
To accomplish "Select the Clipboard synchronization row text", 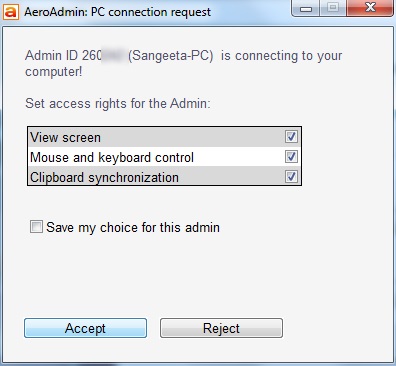I will pyautogui.click(x=104, y=177).
